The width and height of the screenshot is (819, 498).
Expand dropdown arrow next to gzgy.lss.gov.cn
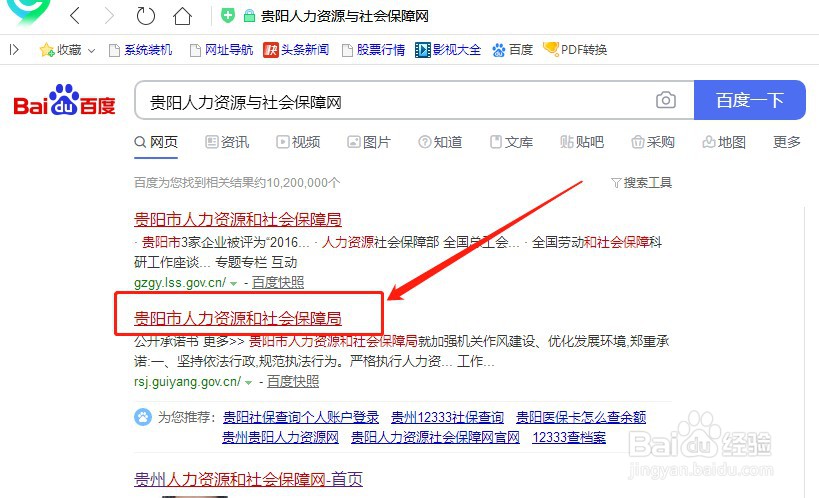tap(233, 284)
